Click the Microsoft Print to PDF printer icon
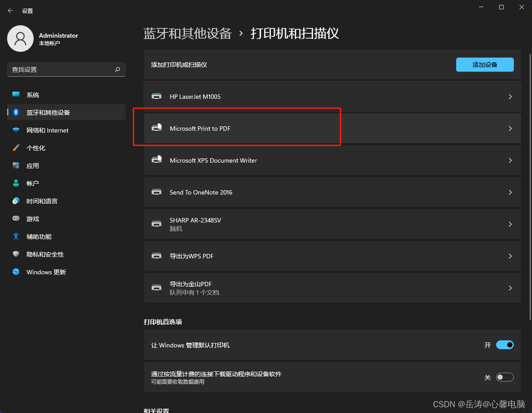 click(156, 128)
